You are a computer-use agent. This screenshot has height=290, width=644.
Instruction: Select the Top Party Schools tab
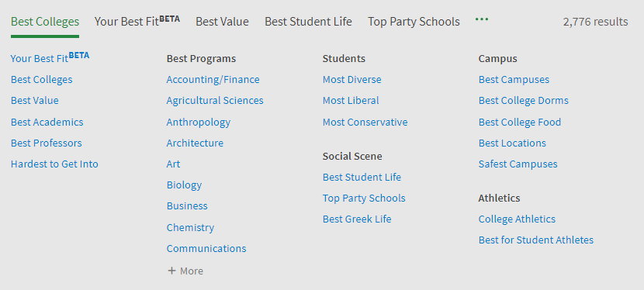point(414,22)
